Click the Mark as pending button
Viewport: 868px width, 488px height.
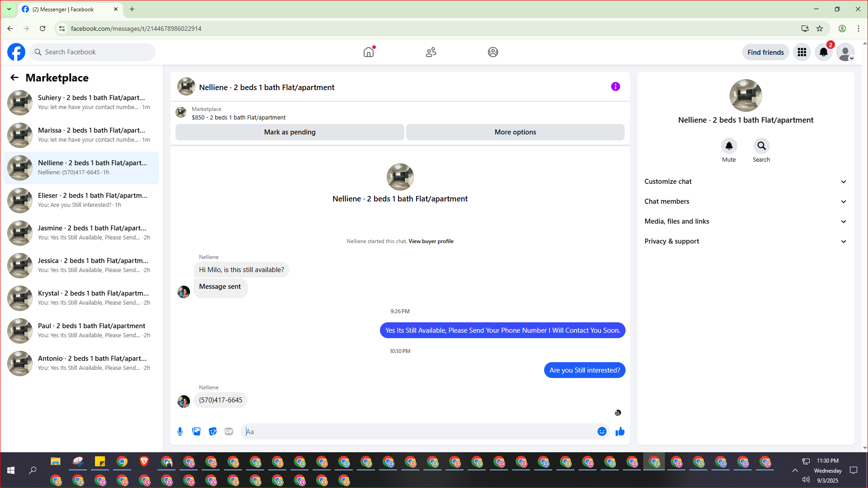pyautogui.click(x=290, y=132)
